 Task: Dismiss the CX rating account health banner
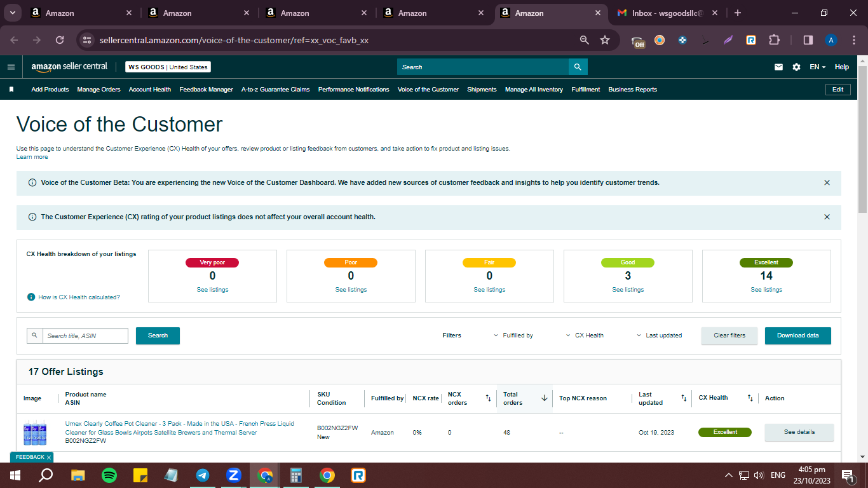827,217
